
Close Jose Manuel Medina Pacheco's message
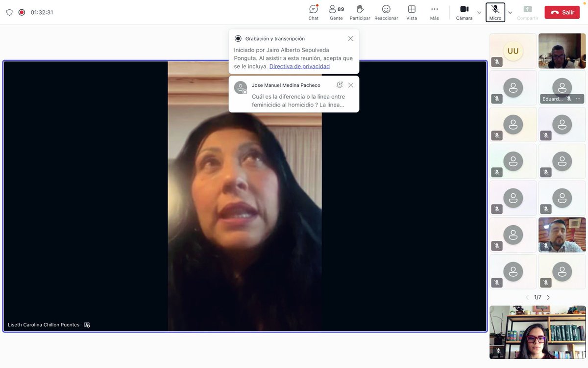pos(351,85)
